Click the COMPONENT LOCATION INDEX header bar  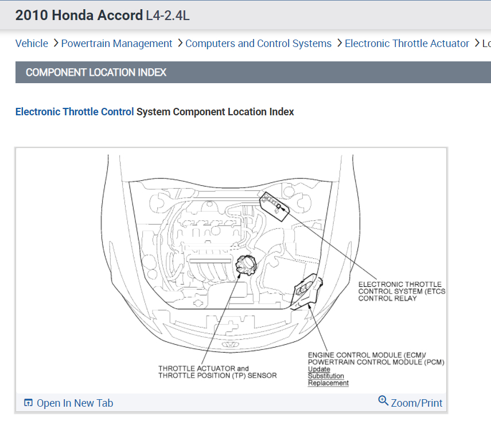[x=253, y=72]
